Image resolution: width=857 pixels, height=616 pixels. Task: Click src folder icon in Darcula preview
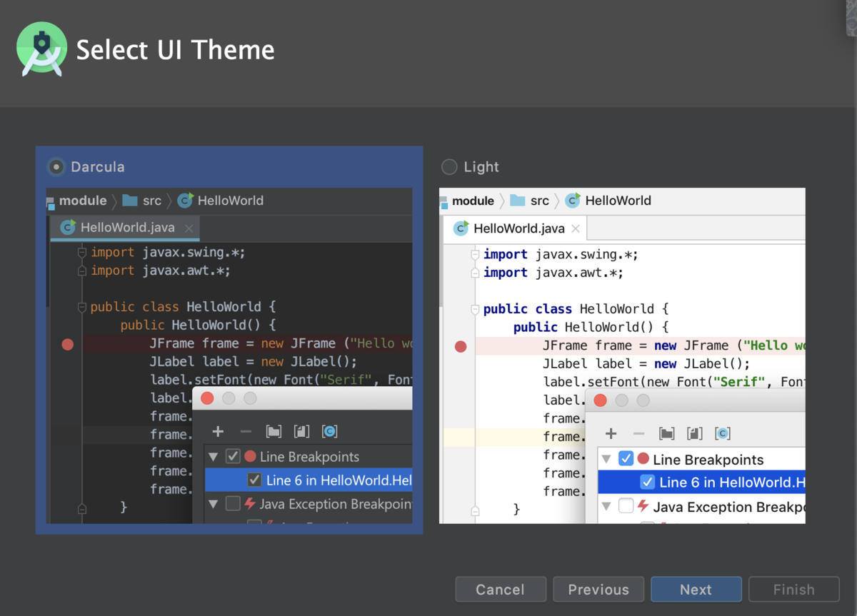[x=130, y=201]
